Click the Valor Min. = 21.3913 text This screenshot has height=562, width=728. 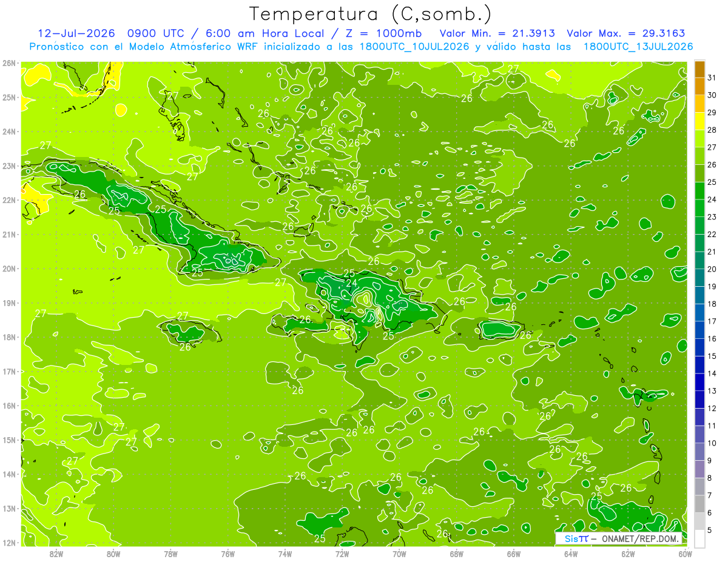pyautogui.click(x=499, y=33)
